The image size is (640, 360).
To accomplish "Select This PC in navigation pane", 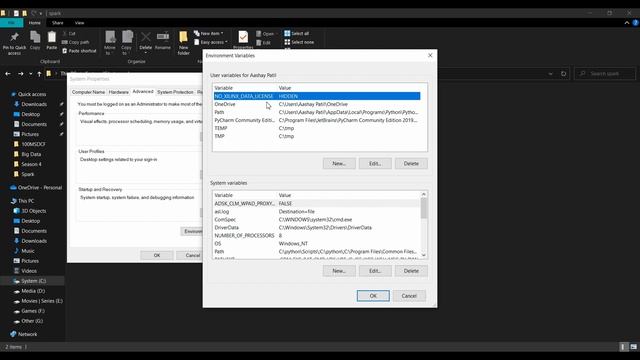I will [x=26, y=201].
